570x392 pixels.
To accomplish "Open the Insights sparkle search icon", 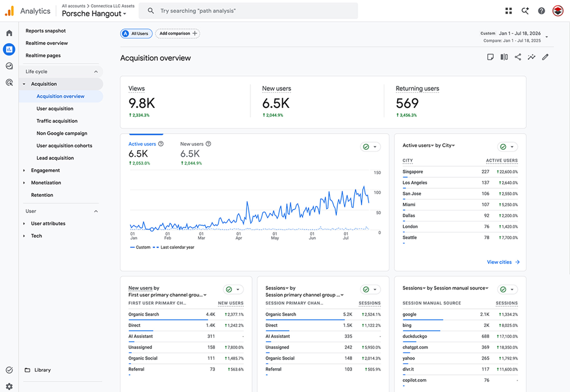I will click(x=525, y=11).
